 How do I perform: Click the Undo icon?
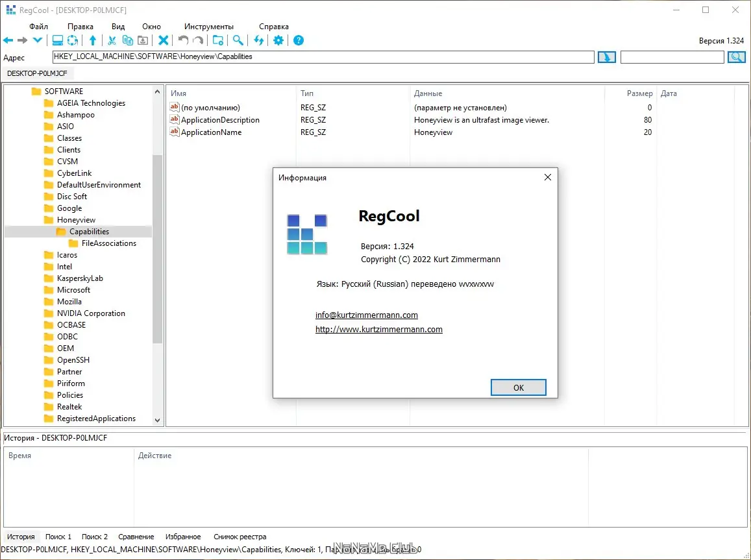[x=183, y=41]
